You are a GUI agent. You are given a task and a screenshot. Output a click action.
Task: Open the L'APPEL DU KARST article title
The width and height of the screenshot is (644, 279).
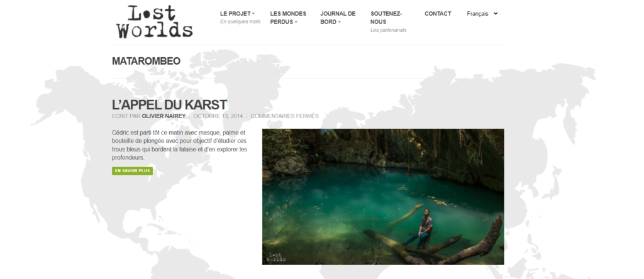tap(169, 105)
